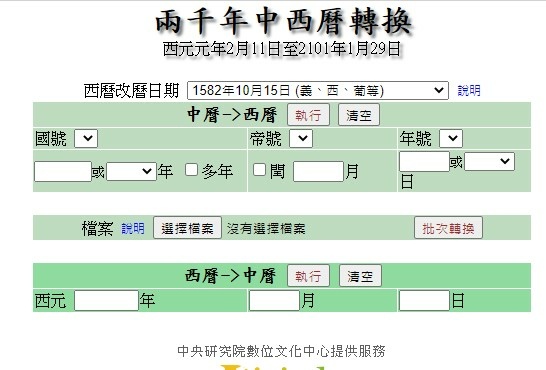
Task: Click 清空 in the 西曆->中曆 section
Action: (x=360, y=276)
